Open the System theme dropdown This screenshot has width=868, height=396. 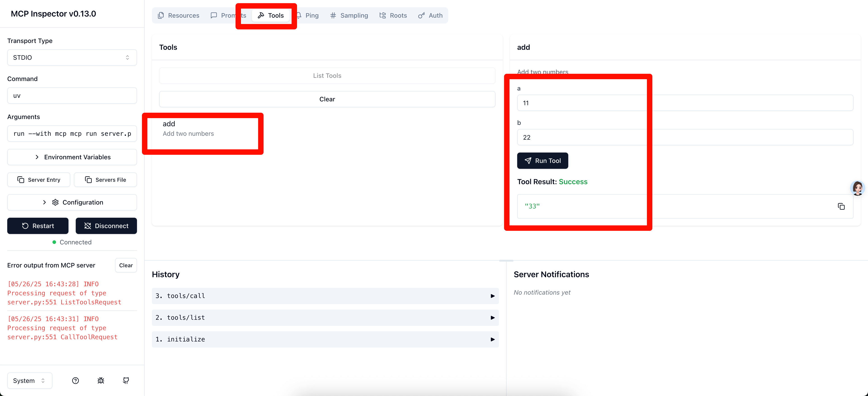30,380
